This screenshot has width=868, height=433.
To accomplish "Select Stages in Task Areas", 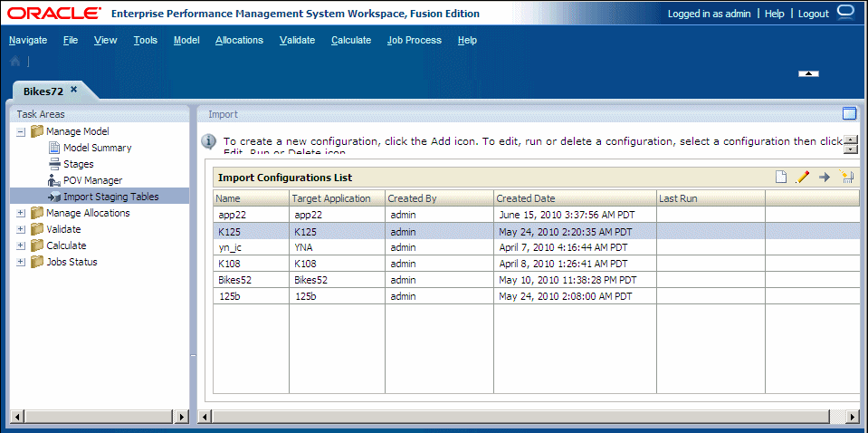I will pyautogui.click(x=79, y=164).
